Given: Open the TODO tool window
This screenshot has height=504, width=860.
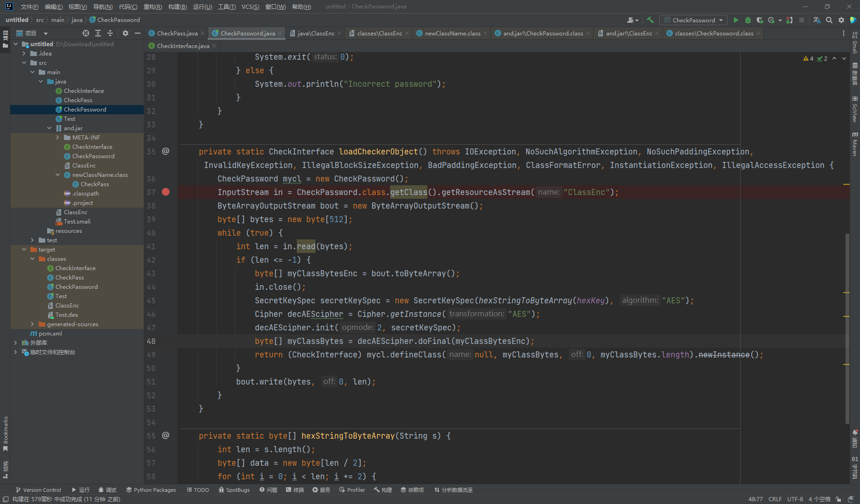Looking at the screenshot, I should click(198, 490).
